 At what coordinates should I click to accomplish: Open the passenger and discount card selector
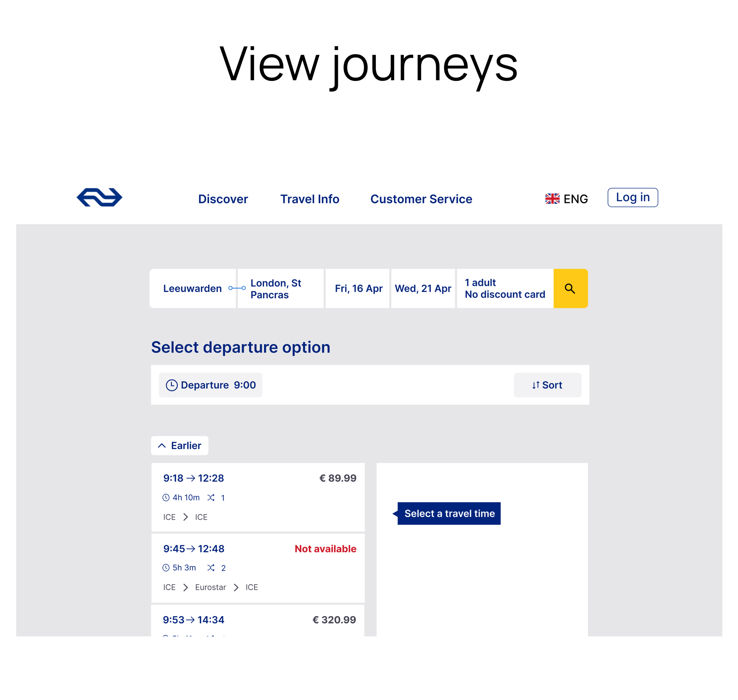(x=505, y=288)
